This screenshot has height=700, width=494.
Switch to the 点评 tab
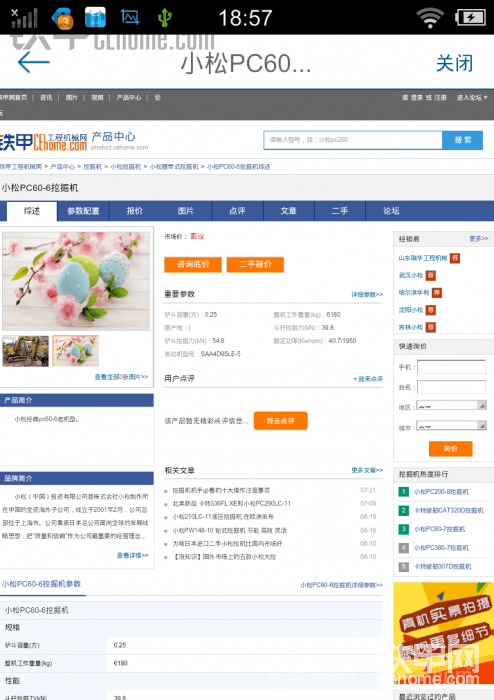click(237, 211)
